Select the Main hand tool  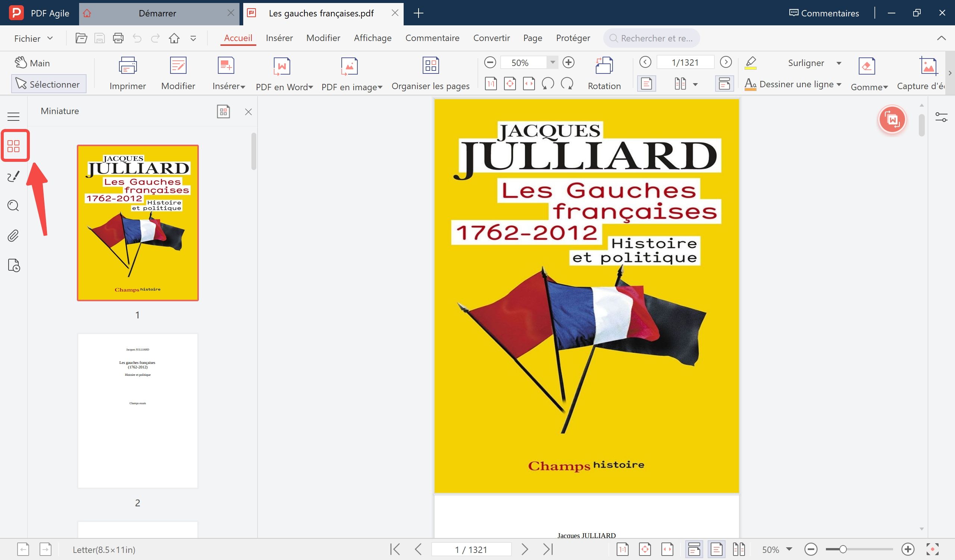tap(32, 63)
